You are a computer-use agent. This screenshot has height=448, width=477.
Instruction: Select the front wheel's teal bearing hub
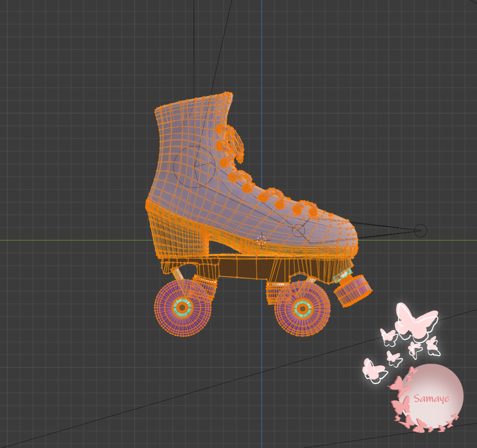pos(302,308)
